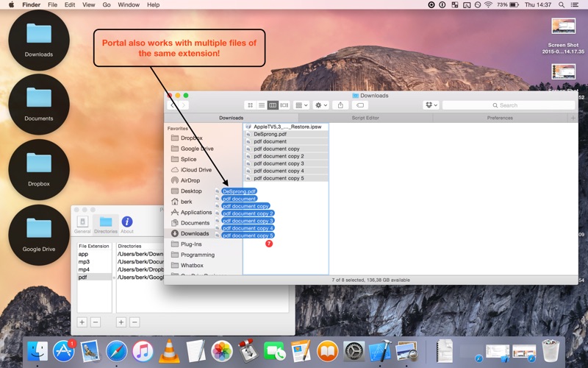
Task: Launch VLC from the Dock
Action: tap(169, 352)
